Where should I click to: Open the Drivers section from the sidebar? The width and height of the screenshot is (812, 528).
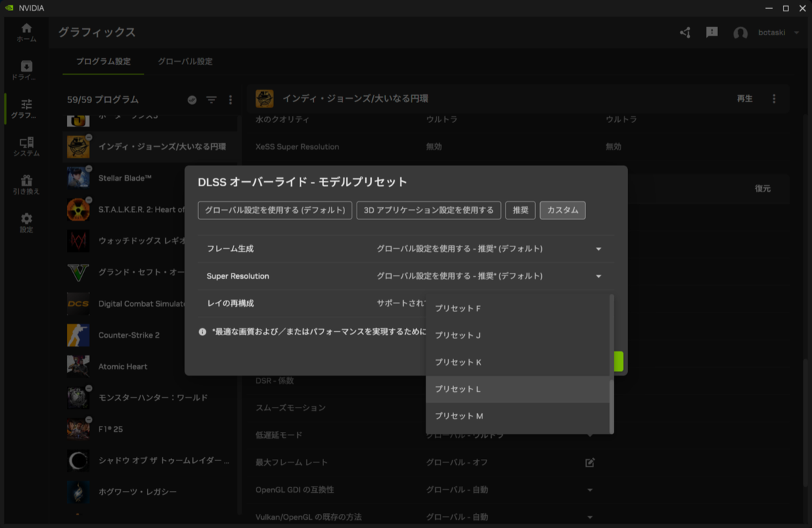point(26,71)
